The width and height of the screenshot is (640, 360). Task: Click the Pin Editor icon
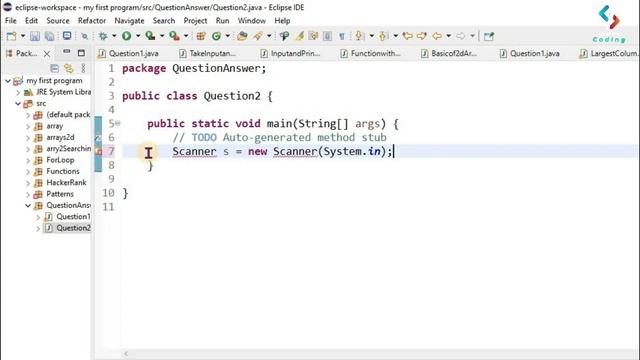tap(489, 36)
